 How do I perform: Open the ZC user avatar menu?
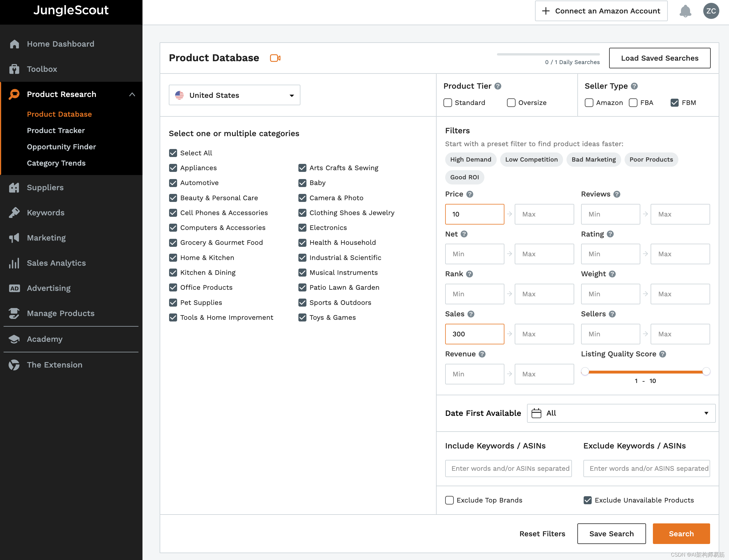711,11
